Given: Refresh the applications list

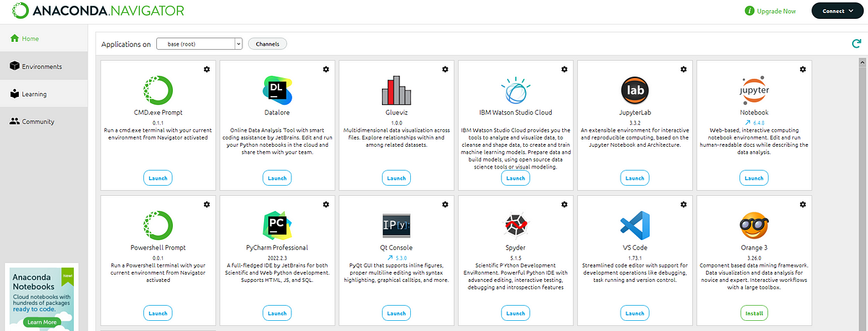Looking at the screenshot, I should (x=856, y=44).
